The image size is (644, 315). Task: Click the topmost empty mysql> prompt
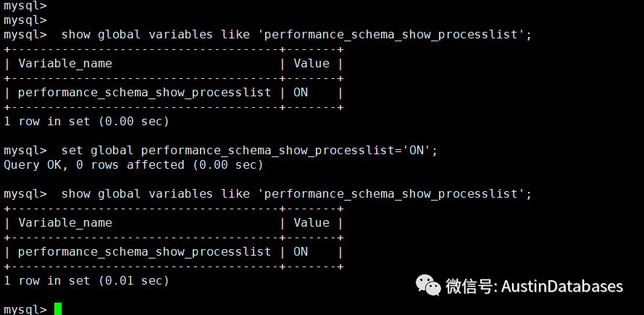point(25,6)
